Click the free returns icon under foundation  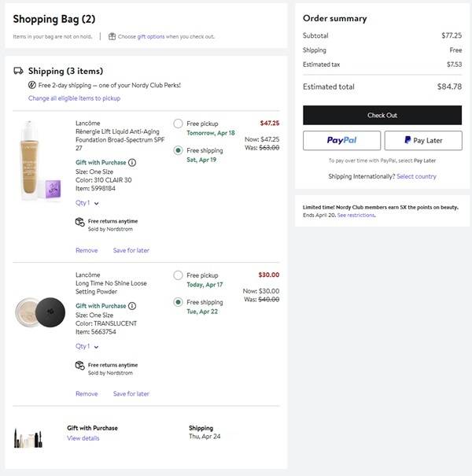pyautogui.click(x=79, y=222)
